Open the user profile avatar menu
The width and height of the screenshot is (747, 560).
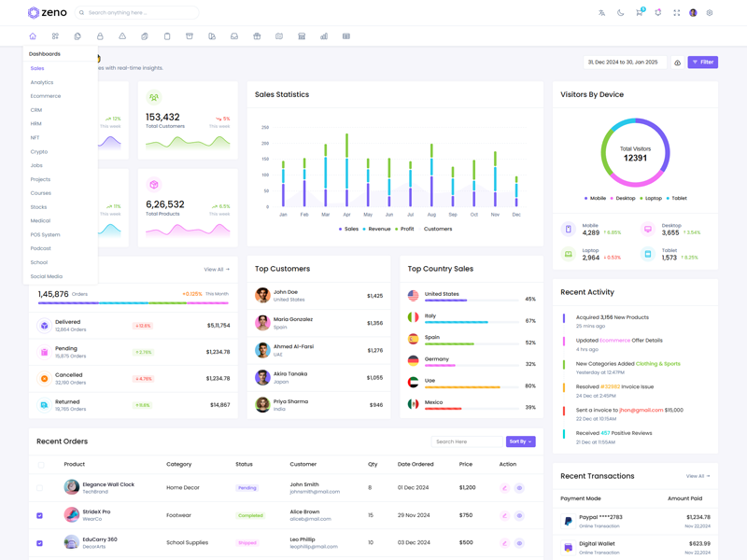(693, 13)
